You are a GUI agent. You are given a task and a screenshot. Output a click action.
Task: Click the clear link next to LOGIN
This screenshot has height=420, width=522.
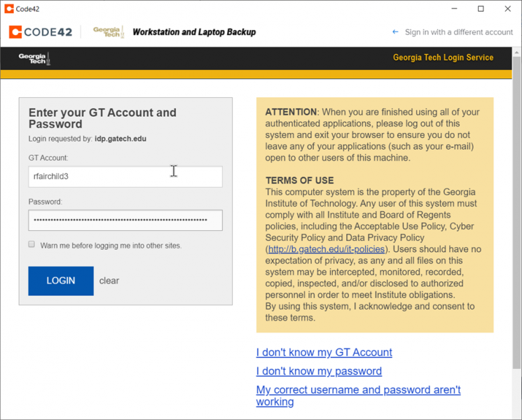coord(109,281)
